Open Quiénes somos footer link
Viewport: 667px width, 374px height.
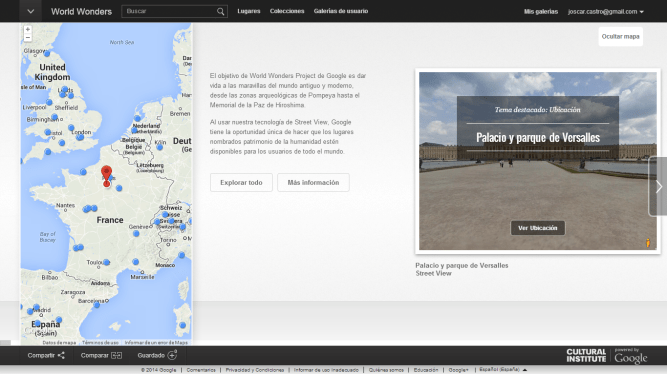pyautogui.click(x=386, y=370)
